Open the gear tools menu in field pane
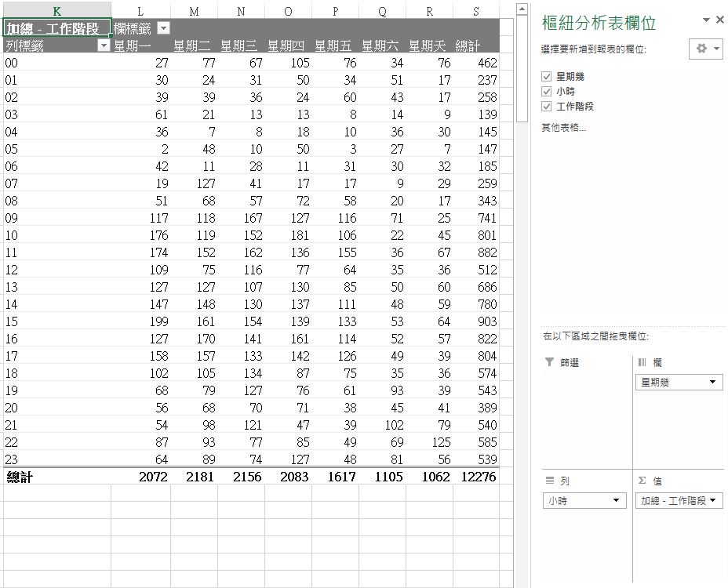 click(x=706, y=49)
